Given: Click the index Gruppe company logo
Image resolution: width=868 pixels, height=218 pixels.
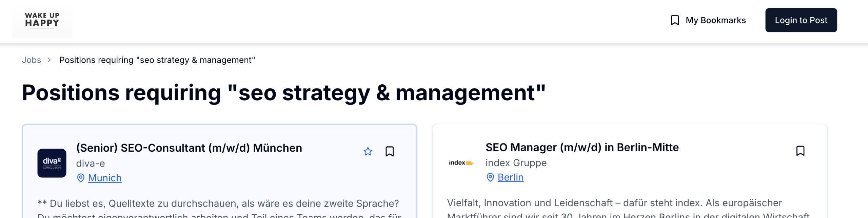Looking at the screenshot, I should (x=461, y=163).
